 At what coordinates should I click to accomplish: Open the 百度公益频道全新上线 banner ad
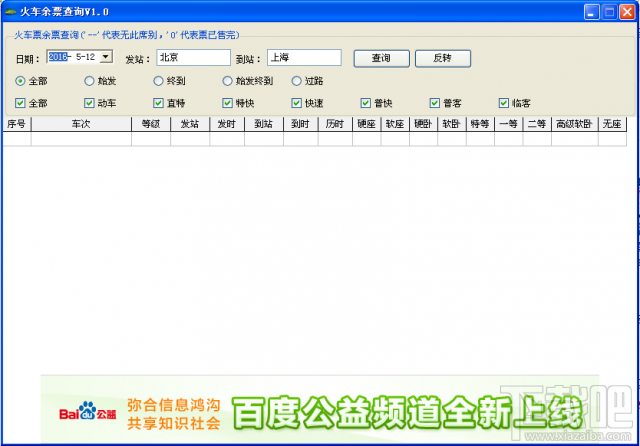coord(320,409)
